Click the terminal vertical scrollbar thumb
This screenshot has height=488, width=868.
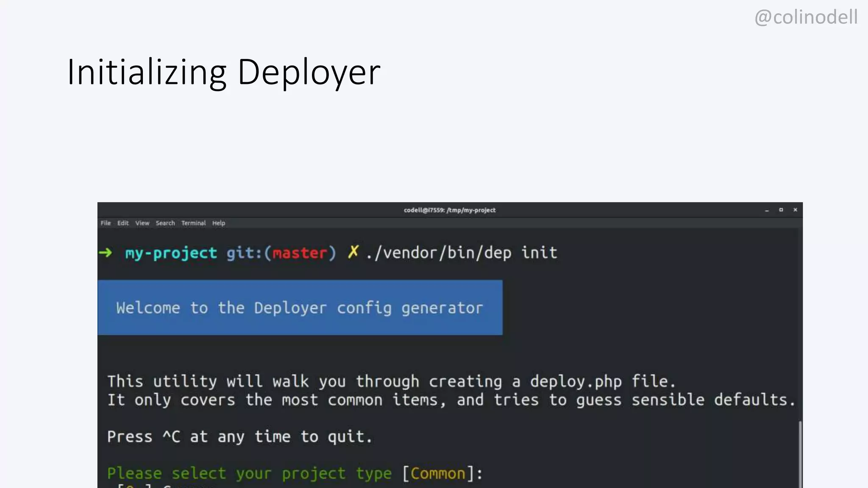[800, 453]
